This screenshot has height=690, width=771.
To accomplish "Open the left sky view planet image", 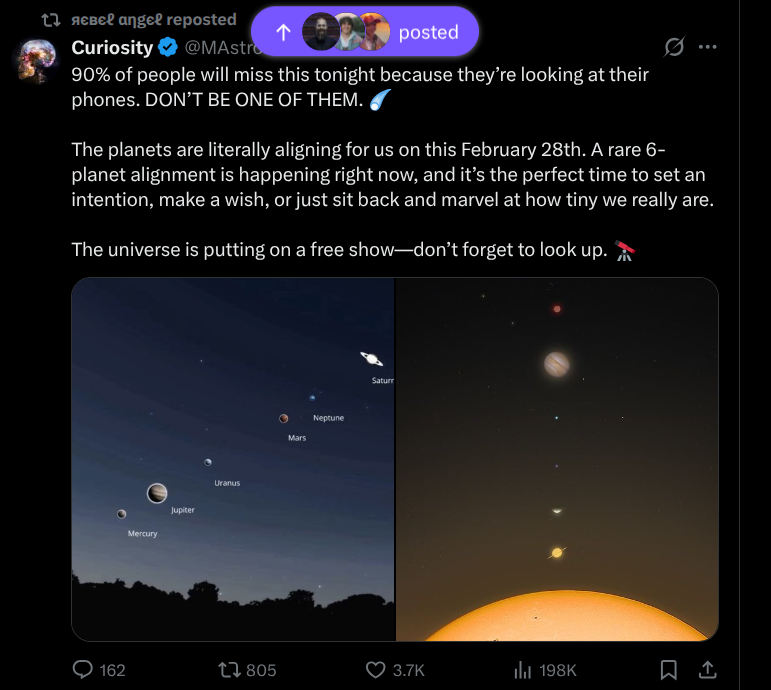I will pyautogui.click(x=233, y=459).
